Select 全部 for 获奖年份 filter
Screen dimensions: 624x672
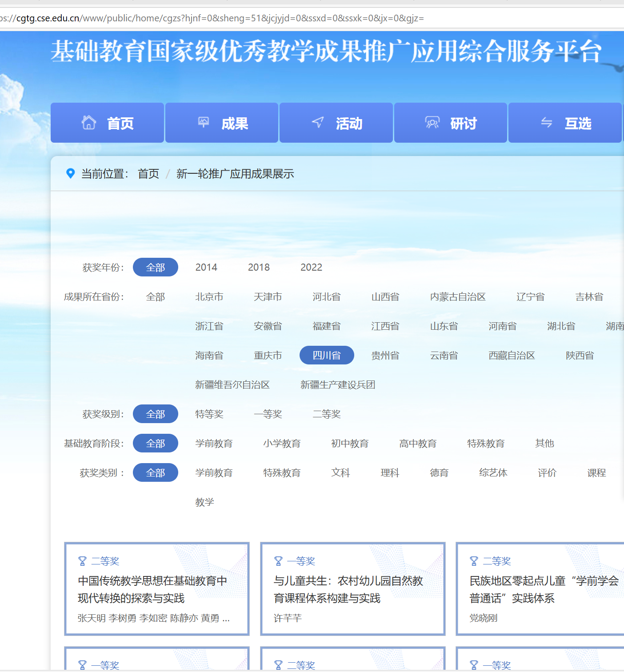pos(156,267)
